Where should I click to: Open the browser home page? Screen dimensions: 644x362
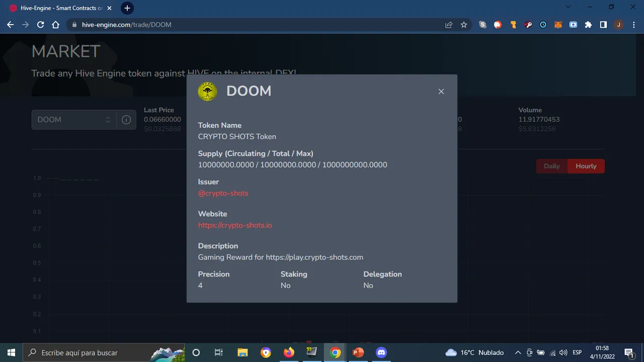[56, 25]
